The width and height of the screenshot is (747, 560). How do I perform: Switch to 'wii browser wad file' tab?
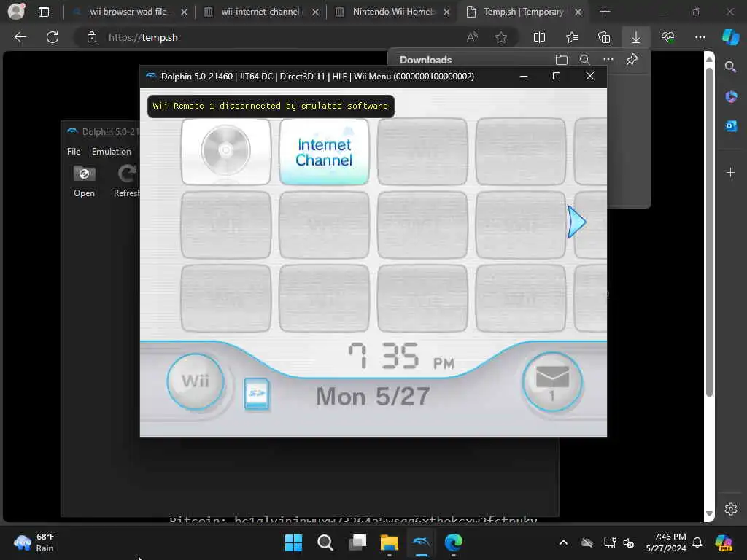tap(128, 12)
